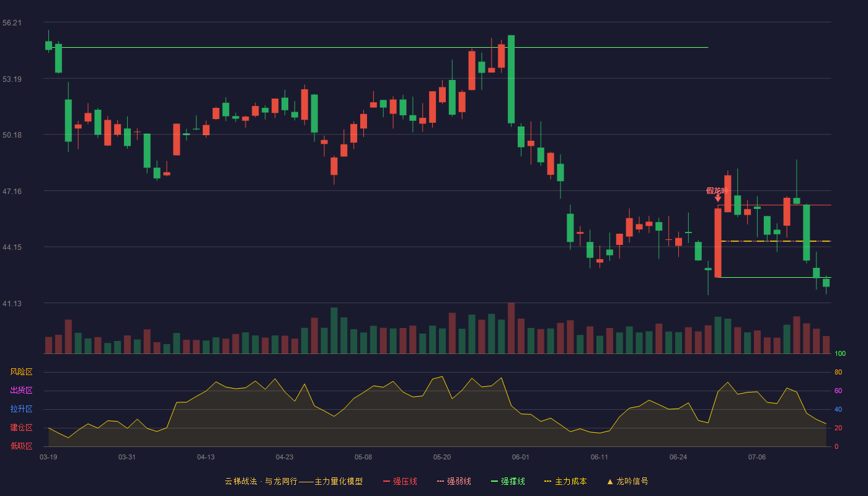Select the 低吸区 zone label
This screenshot has width=868, height=496.
tap(21, 446)
